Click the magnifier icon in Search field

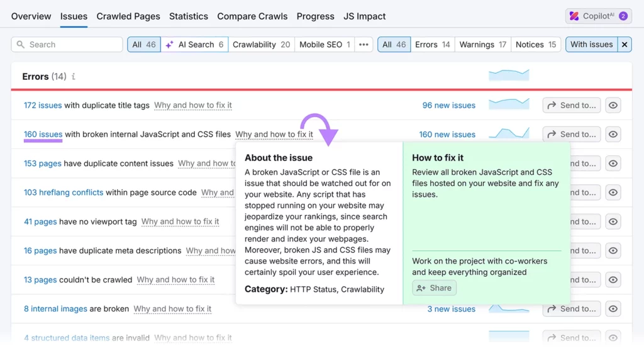click(x=21, y=45)
